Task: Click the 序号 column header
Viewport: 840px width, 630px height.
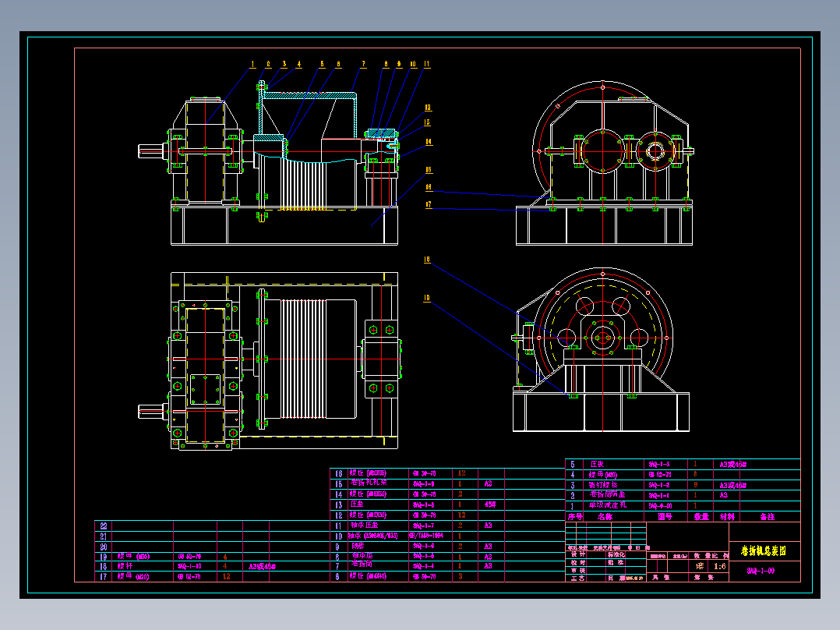Action: (x=575, y=517)
